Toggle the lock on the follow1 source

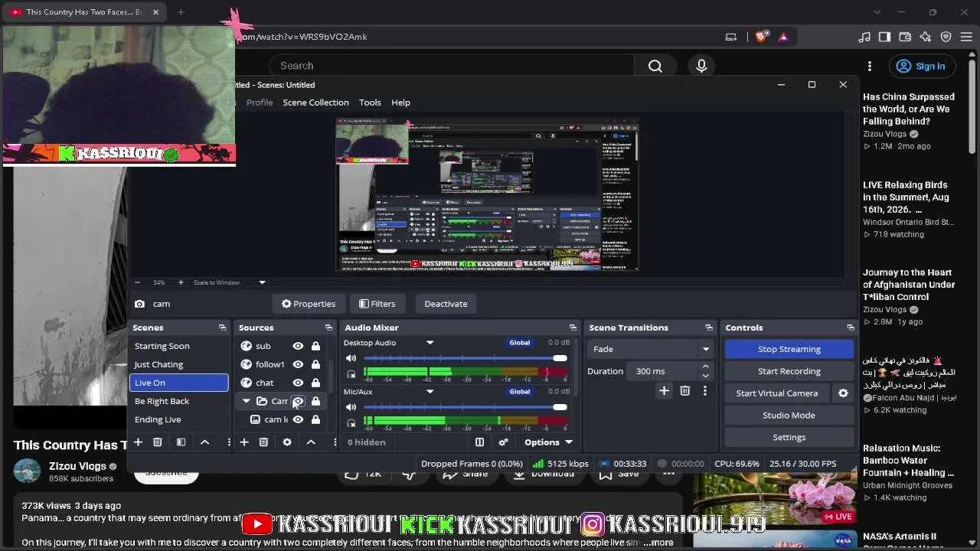(x=315, y=364)
